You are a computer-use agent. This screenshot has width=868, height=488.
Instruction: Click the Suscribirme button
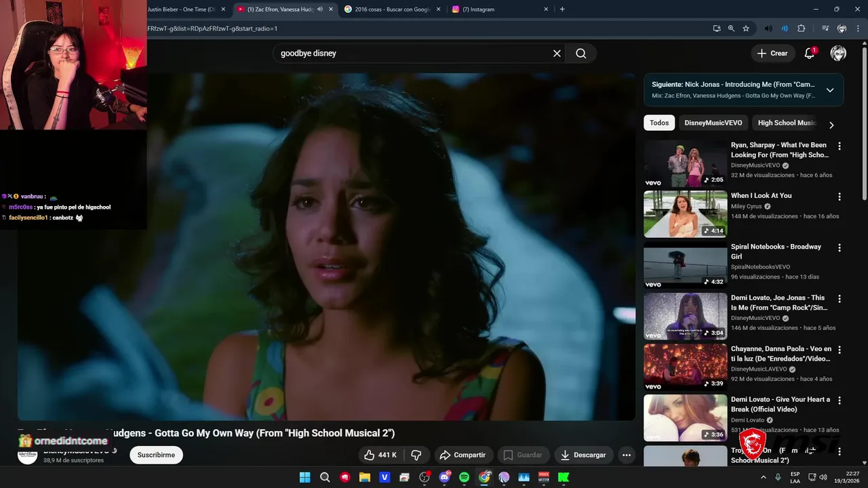click(156, 455)
